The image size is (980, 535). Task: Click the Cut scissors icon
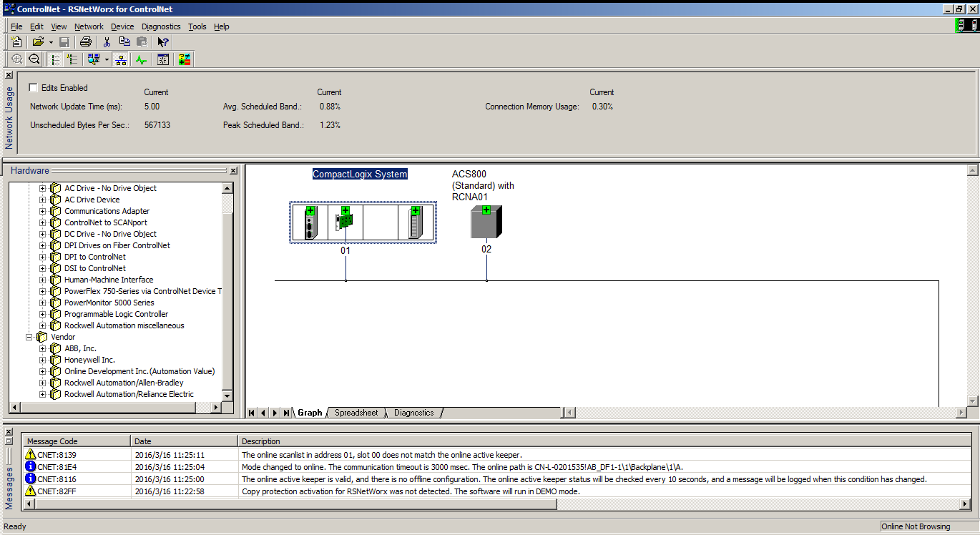(107, 42)
